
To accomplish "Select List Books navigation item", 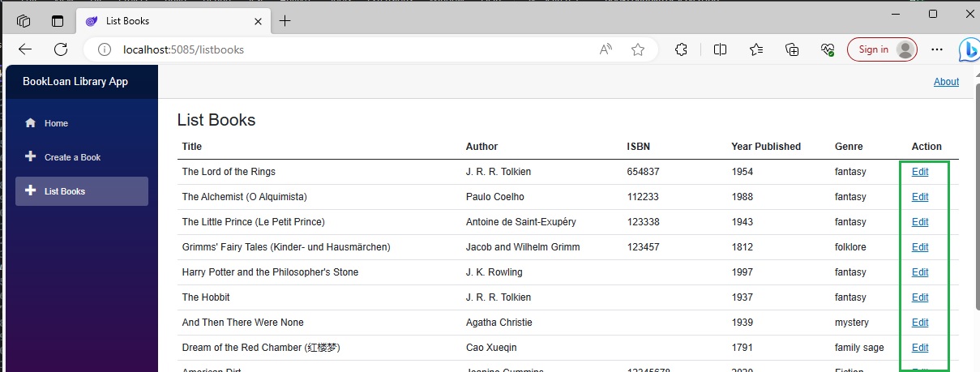I will [x=81, y=191].
